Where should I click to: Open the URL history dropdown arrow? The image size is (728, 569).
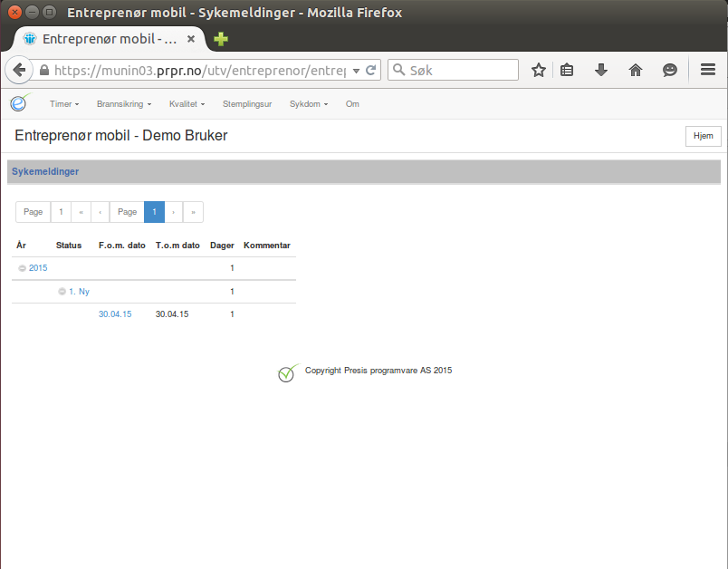356,71
